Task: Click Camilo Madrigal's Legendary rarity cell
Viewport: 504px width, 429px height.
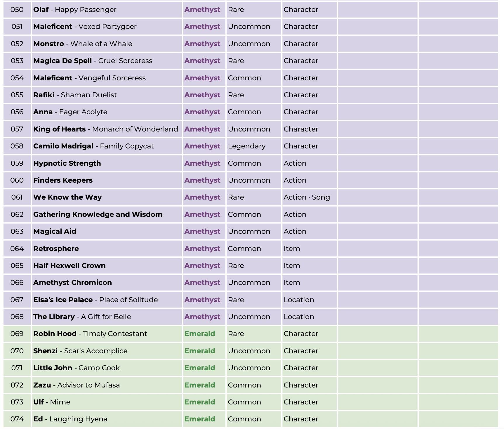Action: pyautogui.click(x=253, y=146)
